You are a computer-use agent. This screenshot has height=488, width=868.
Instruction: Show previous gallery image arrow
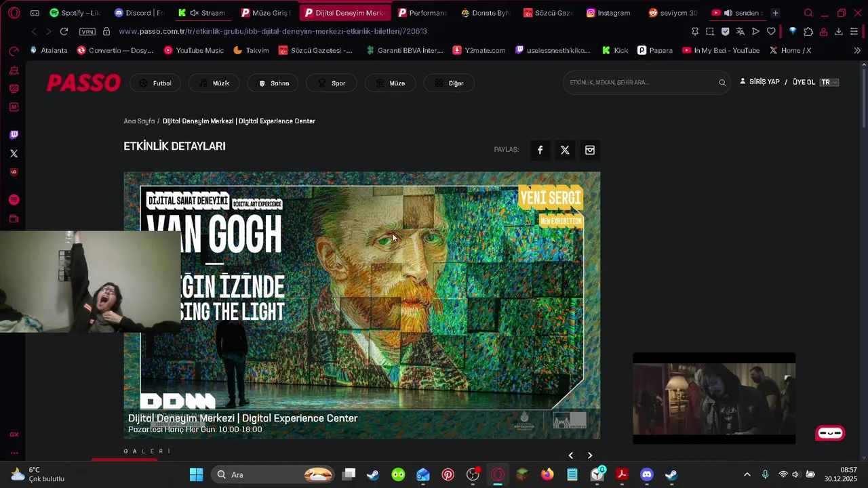570,455
